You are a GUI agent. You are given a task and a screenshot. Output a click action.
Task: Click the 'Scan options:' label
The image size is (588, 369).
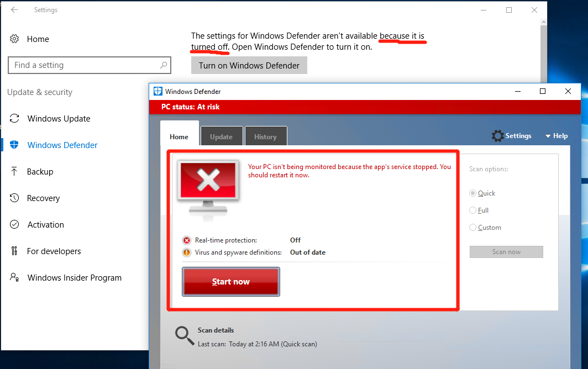coord(489,169)
